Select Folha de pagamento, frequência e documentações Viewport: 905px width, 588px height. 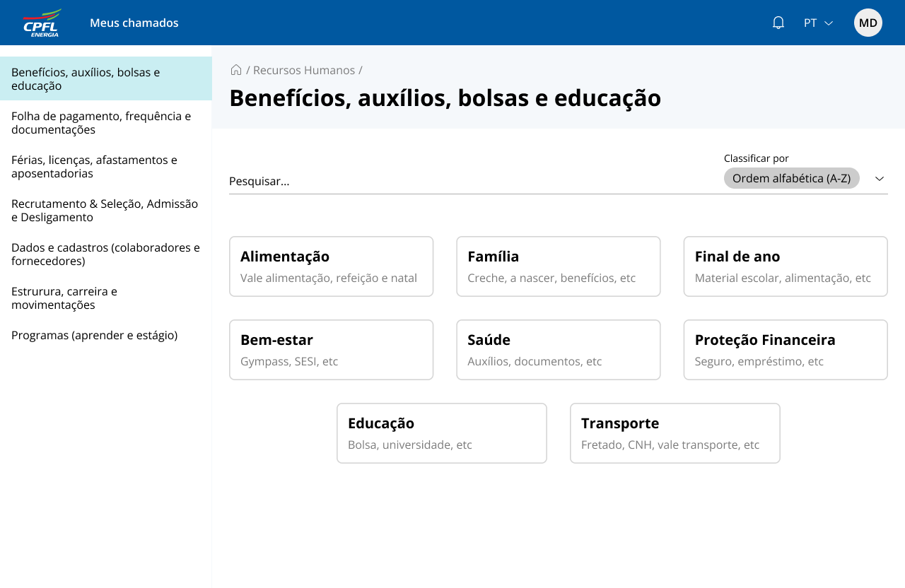106,122
